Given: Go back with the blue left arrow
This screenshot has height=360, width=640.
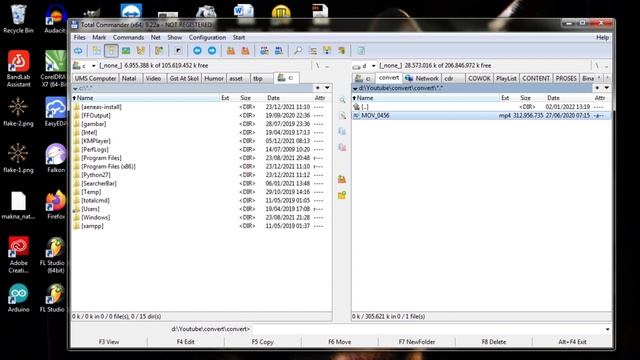Looking at the screenshot, I should click(x=197, y=51).
